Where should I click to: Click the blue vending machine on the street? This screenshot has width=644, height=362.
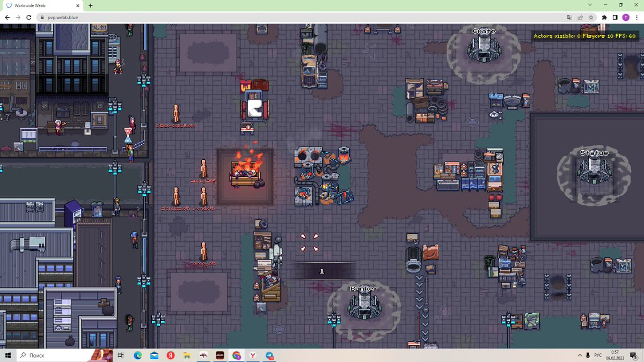73,212
